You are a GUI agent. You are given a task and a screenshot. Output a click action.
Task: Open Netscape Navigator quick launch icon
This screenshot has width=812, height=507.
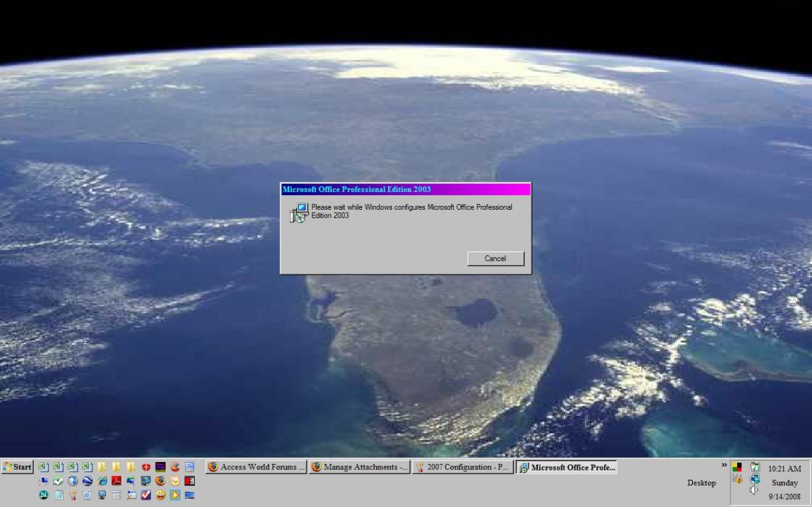point(44,495)
